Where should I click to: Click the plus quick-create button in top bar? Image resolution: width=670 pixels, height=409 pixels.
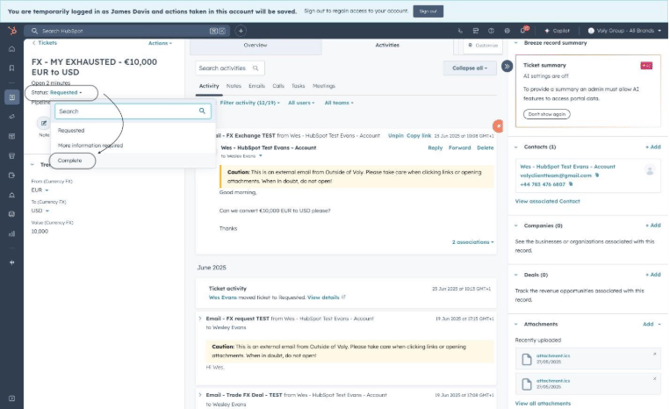click(x=241, y=31)
